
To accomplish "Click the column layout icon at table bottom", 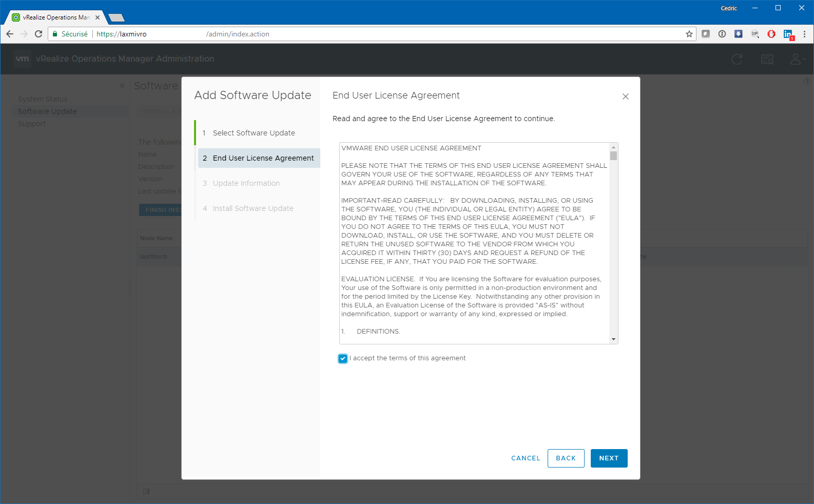I will 146,492.
